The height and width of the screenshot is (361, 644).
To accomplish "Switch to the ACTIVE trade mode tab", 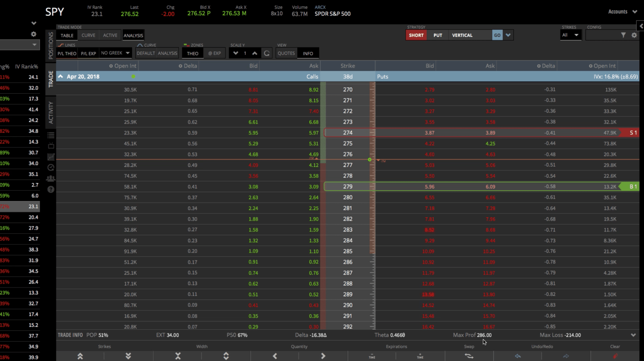I will (110, 35).
